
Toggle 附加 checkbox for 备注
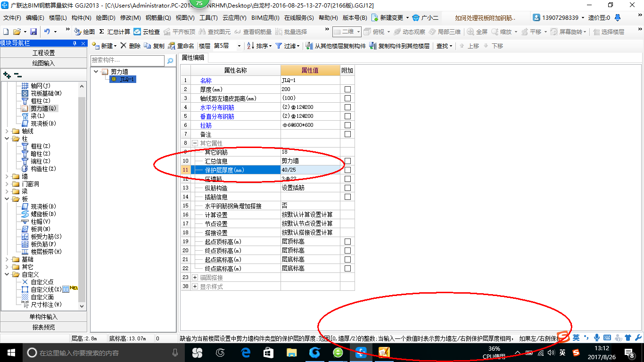pyautogui.click(x=347, y=134)
